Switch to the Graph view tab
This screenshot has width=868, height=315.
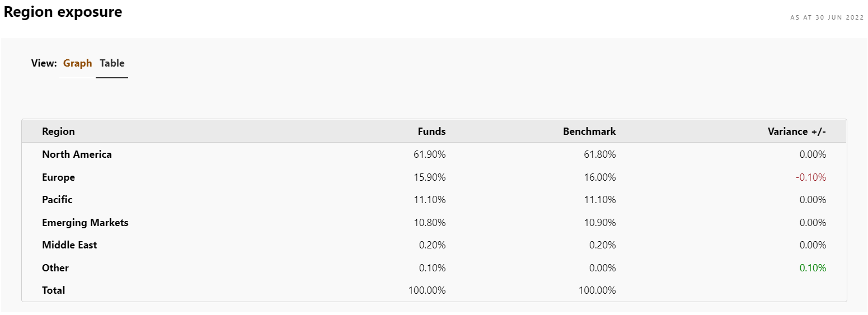[77, 63]
